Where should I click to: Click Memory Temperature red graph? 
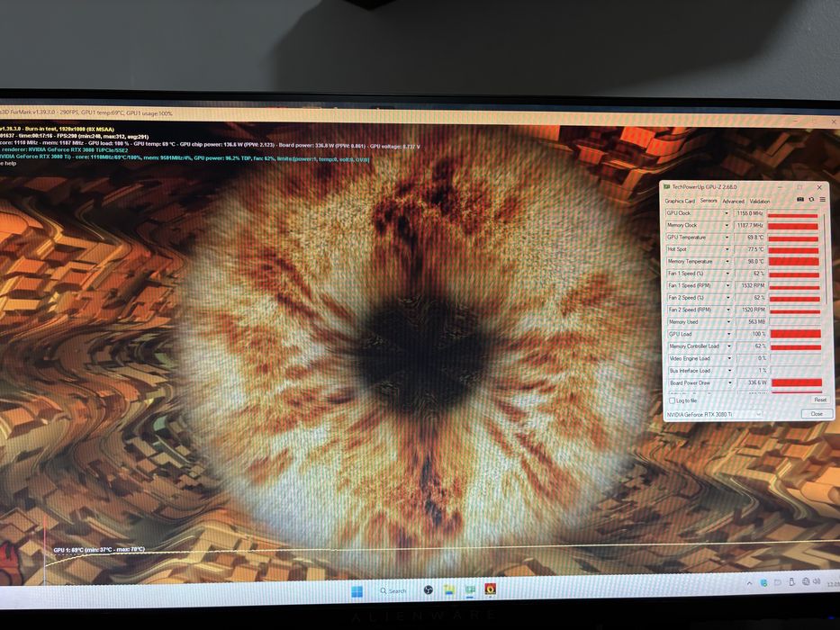coord(793,261)
